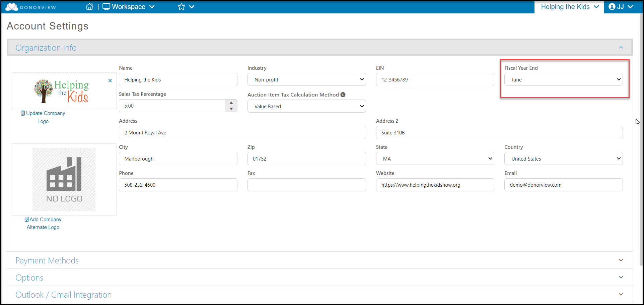
Task: Click the tax calculation method info icon
Action: point(343,95)
